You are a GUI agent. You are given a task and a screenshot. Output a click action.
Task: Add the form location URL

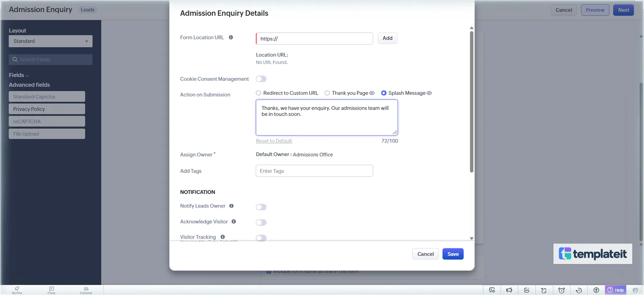tap(387, 38)
